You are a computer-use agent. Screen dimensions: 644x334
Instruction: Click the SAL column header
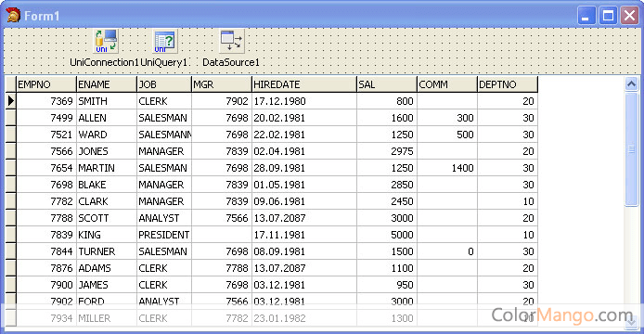pyautogui.click(x=386, y=84)
